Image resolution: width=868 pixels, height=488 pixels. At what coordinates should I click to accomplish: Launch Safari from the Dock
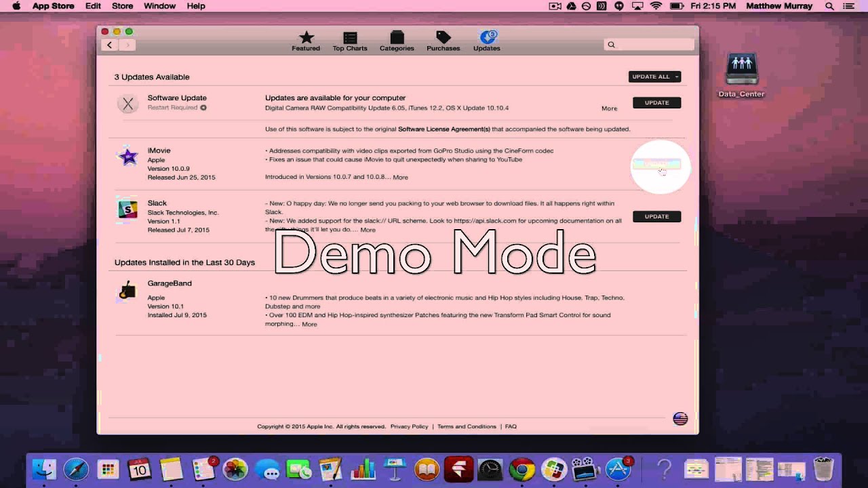[x=76, y=468]
